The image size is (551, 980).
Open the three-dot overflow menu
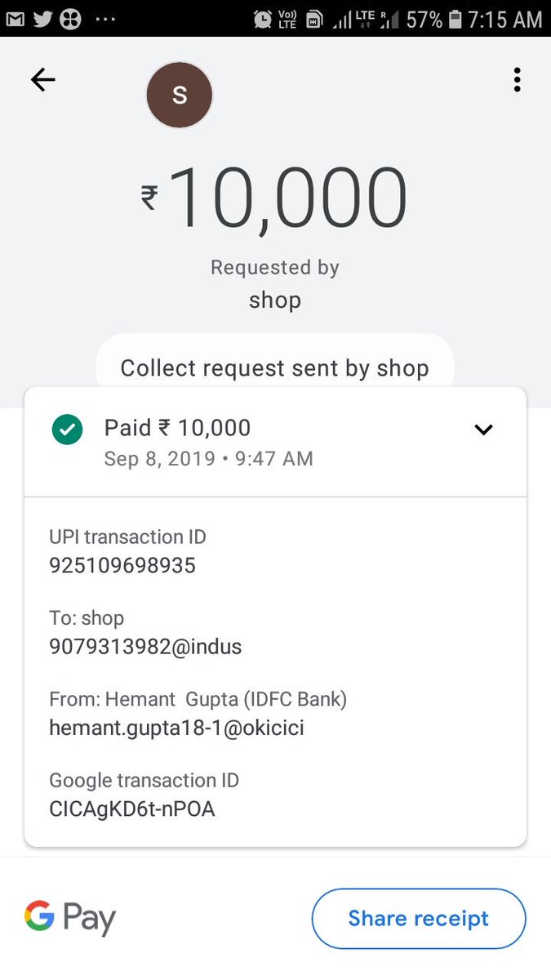click(517, 79)
